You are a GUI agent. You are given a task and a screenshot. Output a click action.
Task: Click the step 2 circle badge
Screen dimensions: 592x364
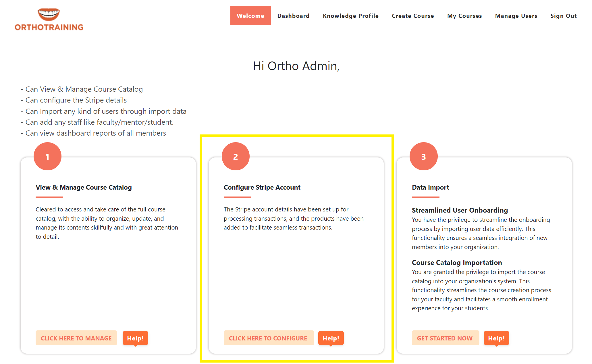(x=236, y=157)
